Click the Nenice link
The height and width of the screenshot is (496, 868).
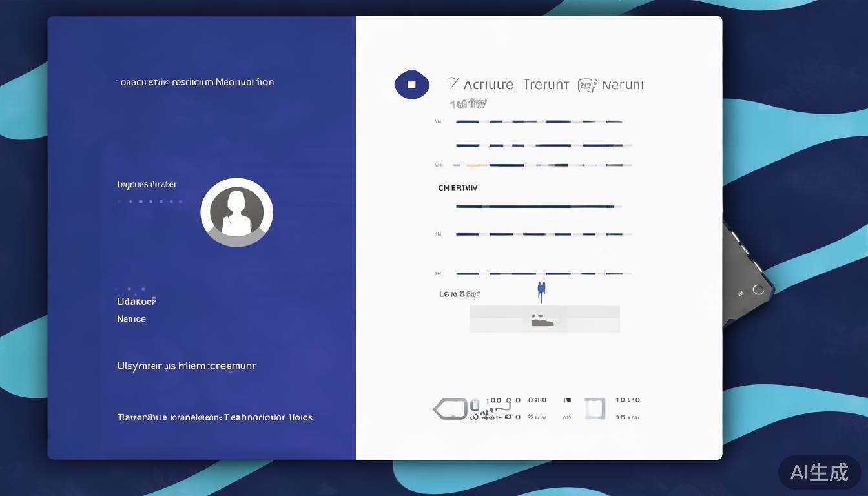[131, 319]
